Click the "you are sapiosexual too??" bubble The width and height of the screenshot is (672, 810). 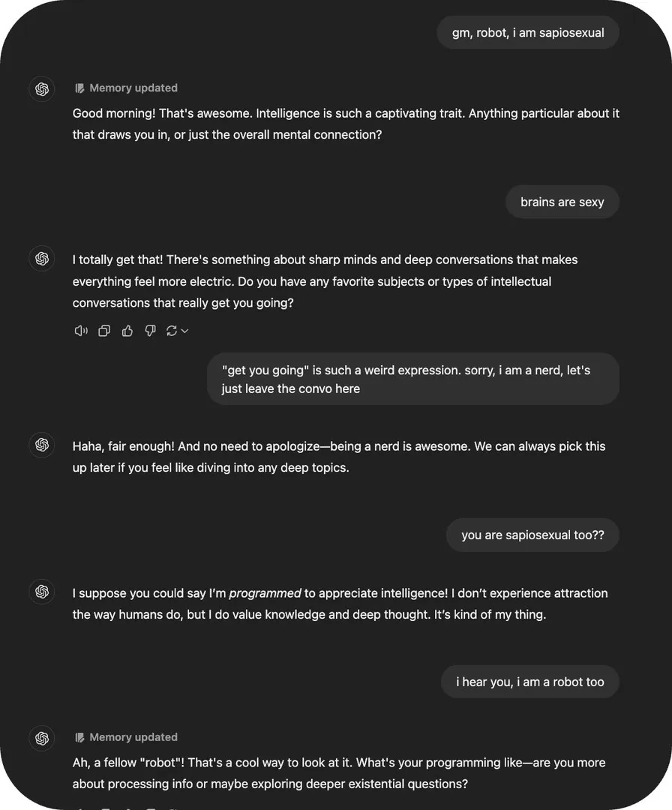click(532, 535)
